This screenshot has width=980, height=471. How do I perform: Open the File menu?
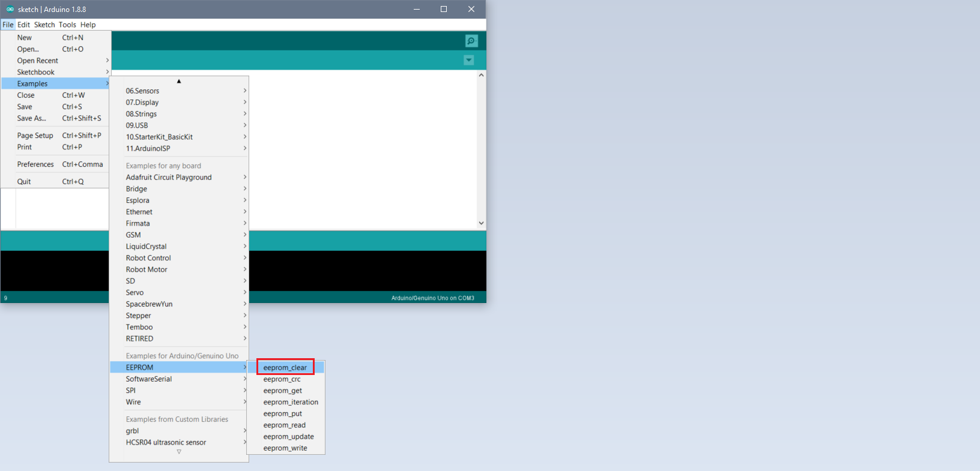tap(8, 25)
